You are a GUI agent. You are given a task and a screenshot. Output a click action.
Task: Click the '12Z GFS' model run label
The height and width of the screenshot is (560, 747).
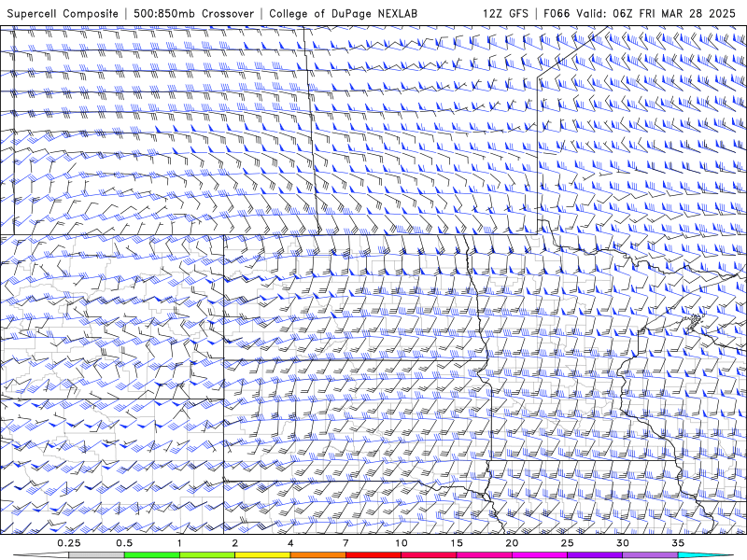tap(505, 13)
